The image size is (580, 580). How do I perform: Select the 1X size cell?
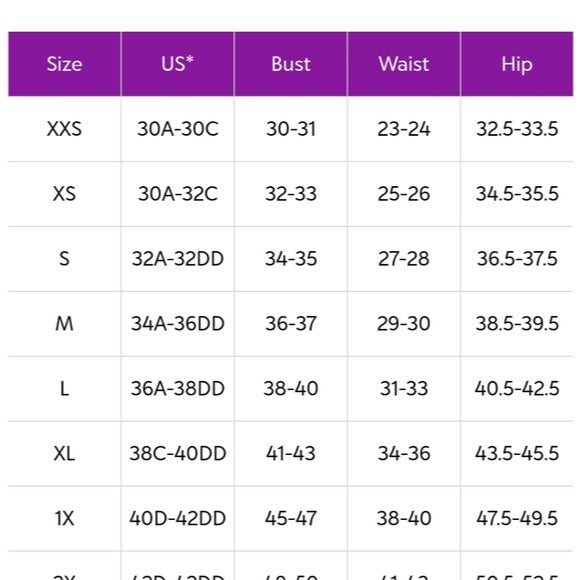tap(64, 518)
